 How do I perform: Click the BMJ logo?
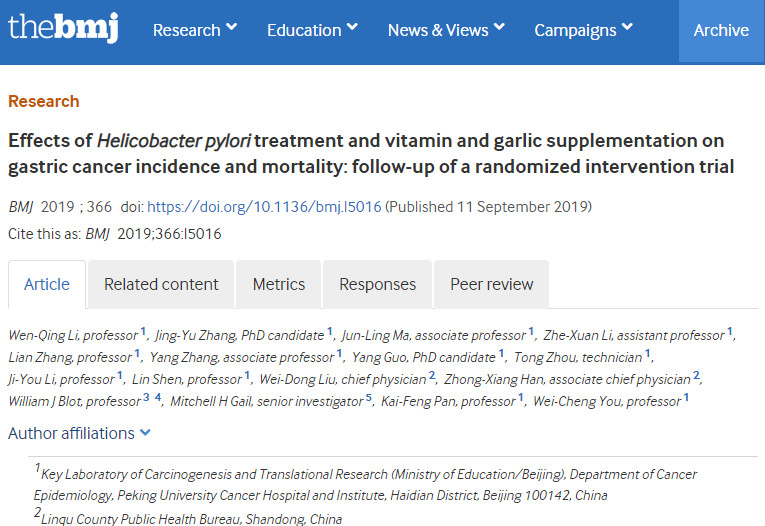click(x=63, y=27)
